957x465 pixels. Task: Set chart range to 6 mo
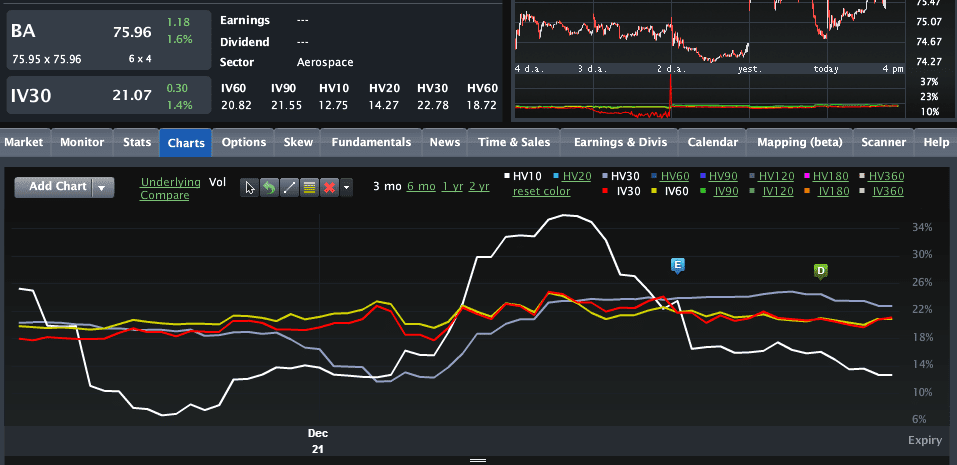[419, 186]
